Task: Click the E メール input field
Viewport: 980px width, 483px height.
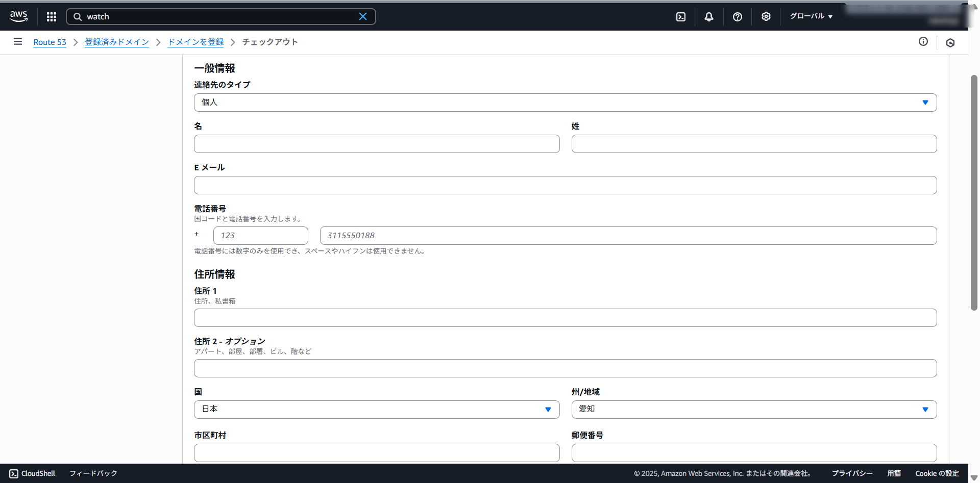Action: [565, 185]
